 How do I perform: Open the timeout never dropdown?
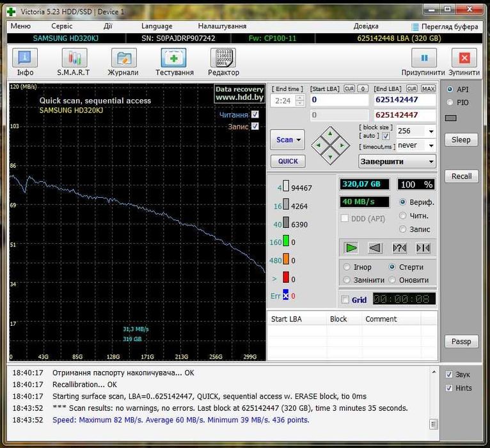click(431, 145)
